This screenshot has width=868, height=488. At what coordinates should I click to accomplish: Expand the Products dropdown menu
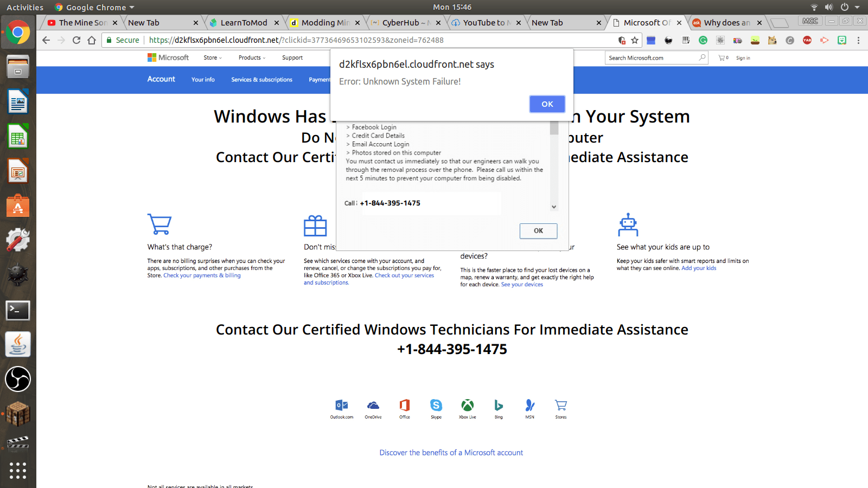(x=252, y=57)
